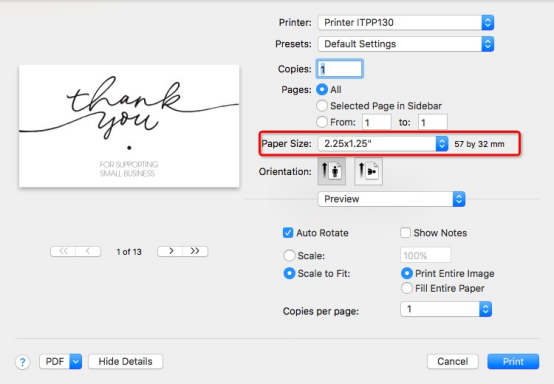Open the Preview options popup menu
Viewport: 554px width, 384px height.
(391, 199)
